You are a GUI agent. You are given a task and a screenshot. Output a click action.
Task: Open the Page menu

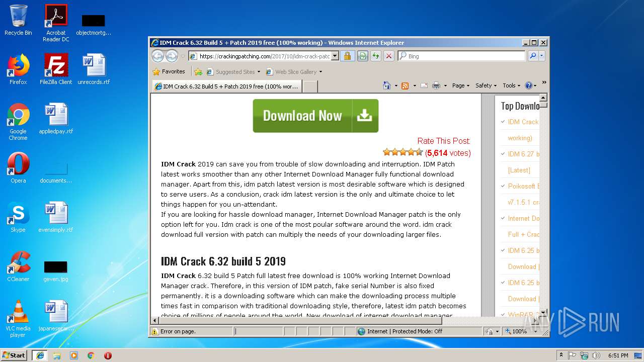coord(461,85)
